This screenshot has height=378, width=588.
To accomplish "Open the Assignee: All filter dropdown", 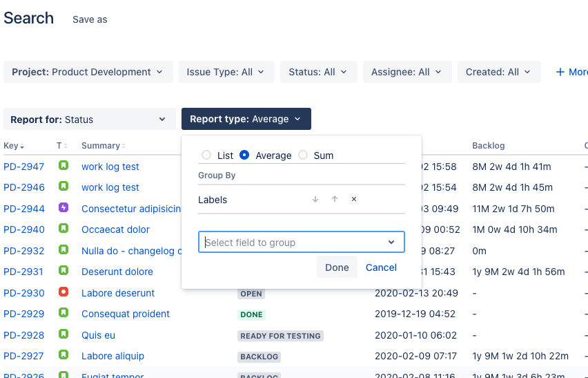I will [407, 72].
